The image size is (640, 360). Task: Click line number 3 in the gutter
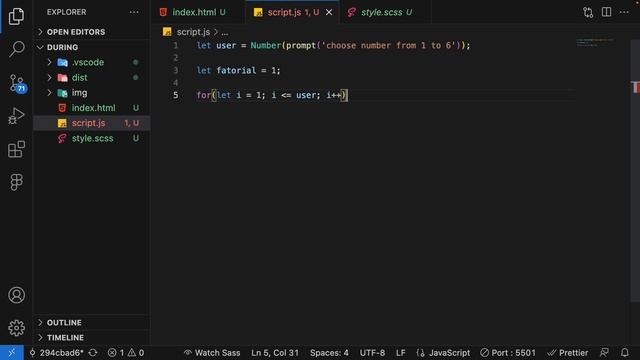tap(176, 70)
